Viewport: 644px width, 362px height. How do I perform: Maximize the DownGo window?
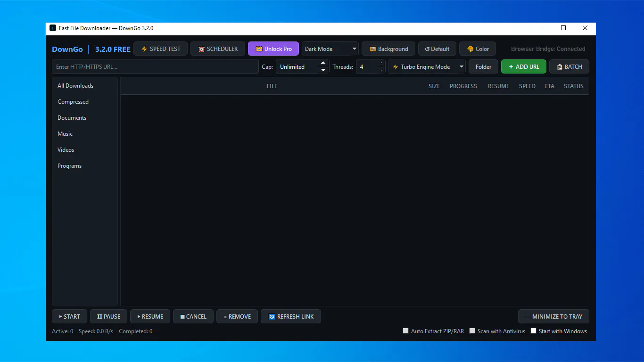pyautogui.click(x=563, y=28)
